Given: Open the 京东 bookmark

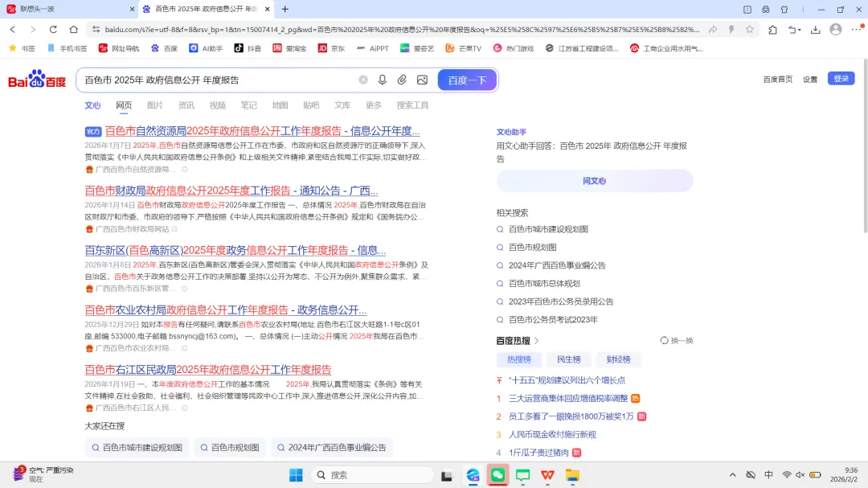Looking at the screenshot, I should point(331,48).
